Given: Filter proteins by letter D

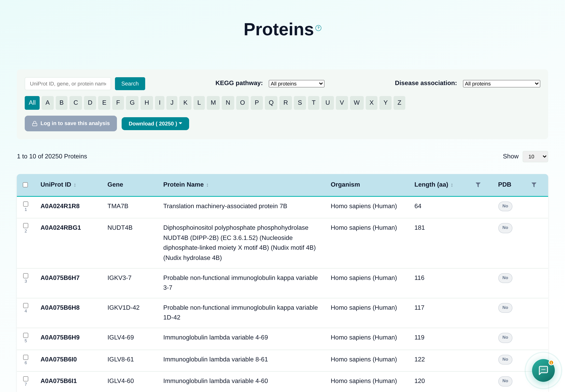Looking at the screenshot, I should click(x=90, y=103).
